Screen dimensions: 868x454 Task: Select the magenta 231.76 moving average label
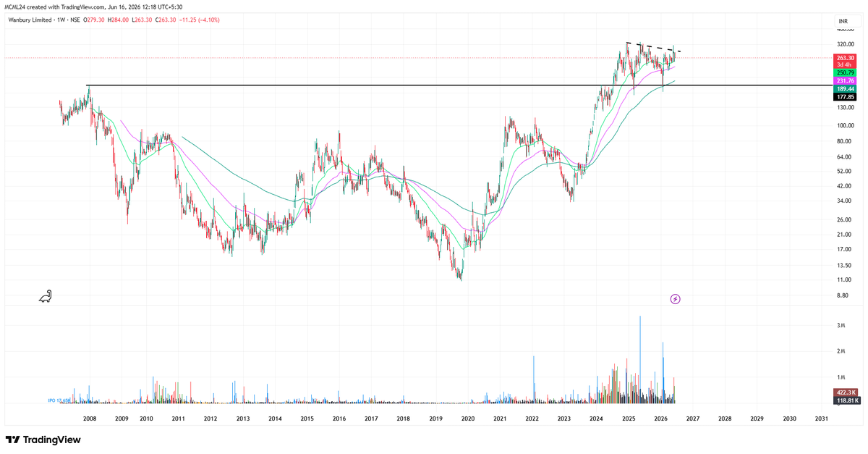pyautogui.click(x=845, y=81)
